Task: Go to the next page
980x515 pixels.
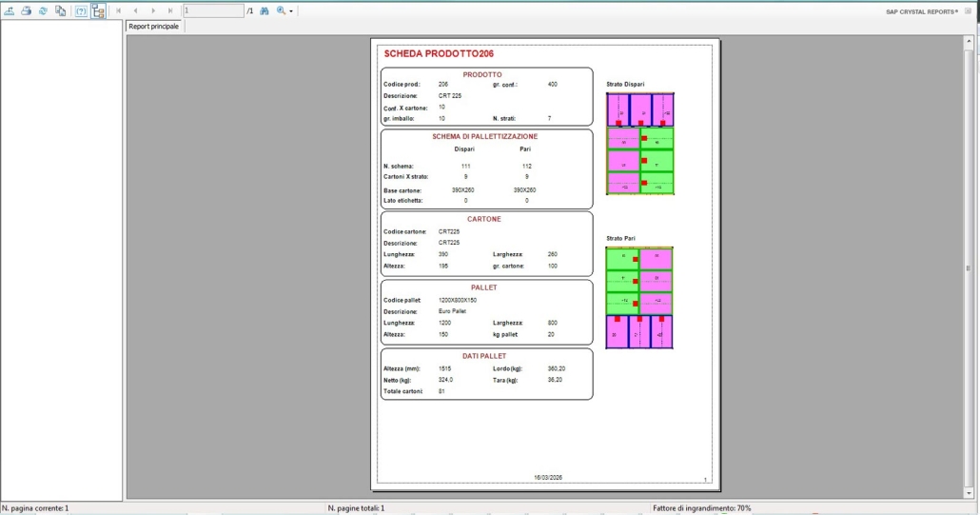Action: (x=153, y=10)
